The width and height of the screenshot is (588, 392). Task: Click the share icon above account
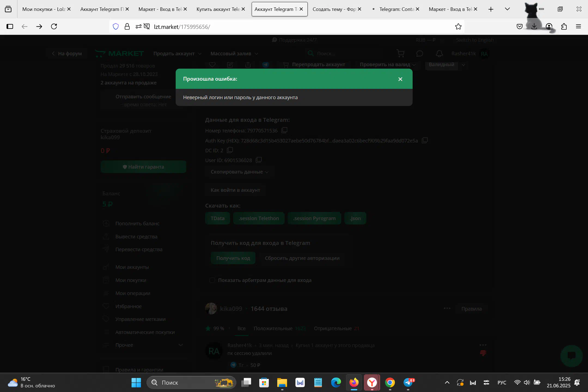click(x=248, y=65)
